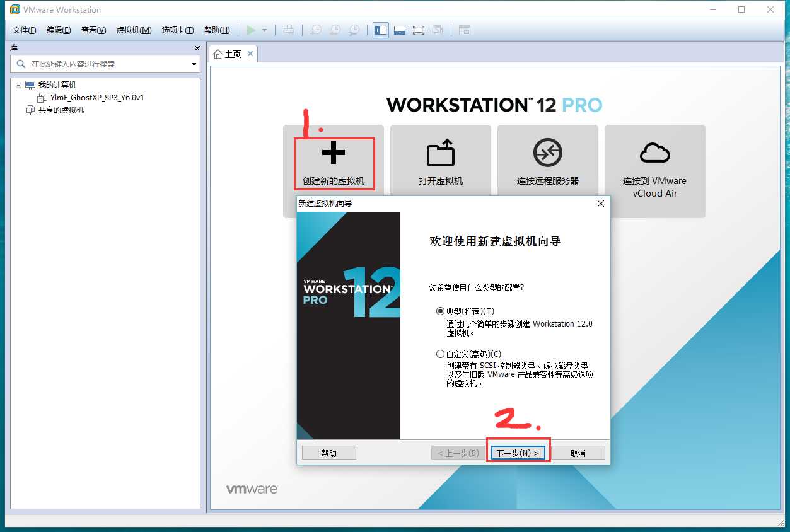
Task: Open the 选项卡(T) menu
Action: point(177,30)
